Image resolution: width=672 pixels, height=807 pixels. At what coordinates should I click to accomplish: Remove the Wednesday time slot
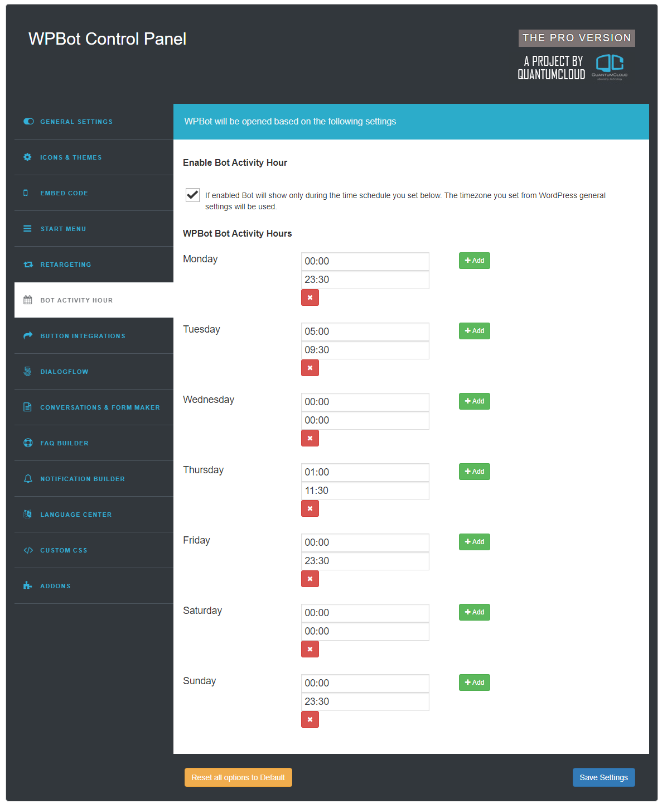(x=310, y=438)
